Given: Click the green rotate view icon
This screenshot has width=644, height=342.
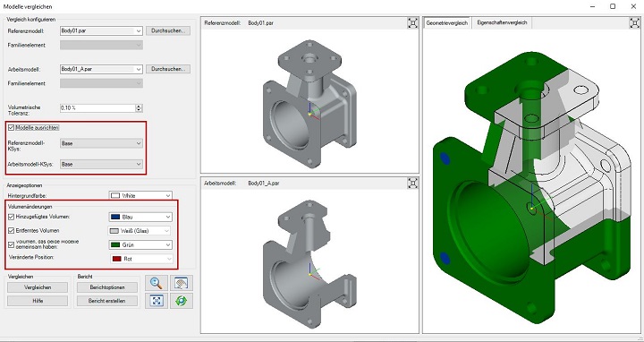Looking at the screenshot, I should 181,301.
